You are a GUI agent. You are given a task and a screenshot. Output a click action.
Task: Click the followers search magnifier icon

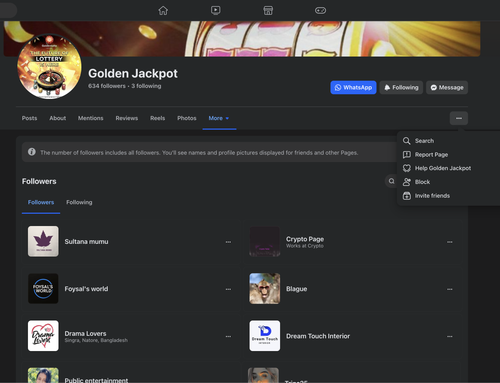(x=391, y=181)
